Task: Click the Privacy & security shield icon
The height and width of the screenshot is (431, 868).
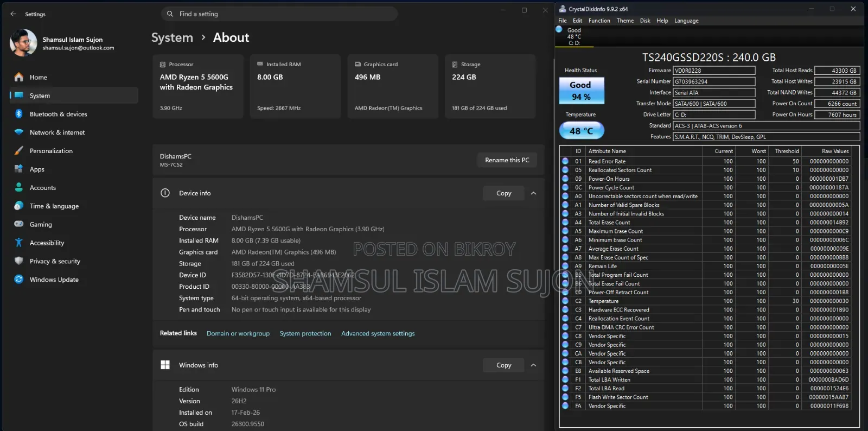Action: point(18,261)
